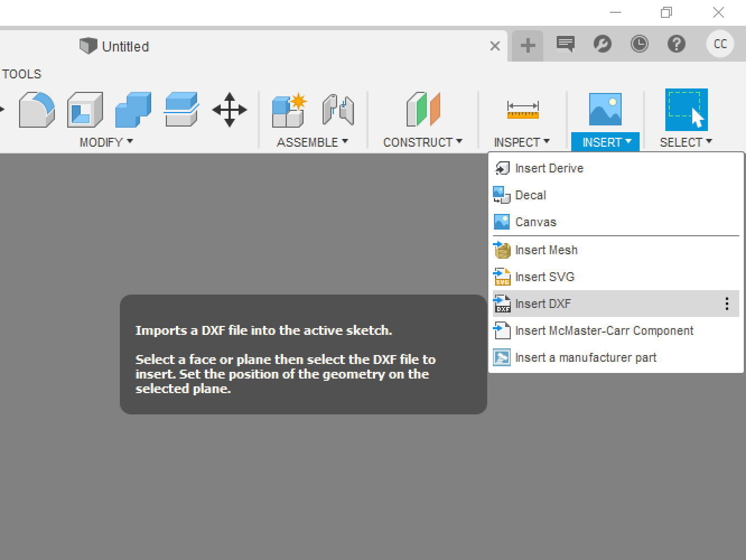Select the Fillet tool icon
The width and height of the screenshot is (746, 560).
pos(36,109)
